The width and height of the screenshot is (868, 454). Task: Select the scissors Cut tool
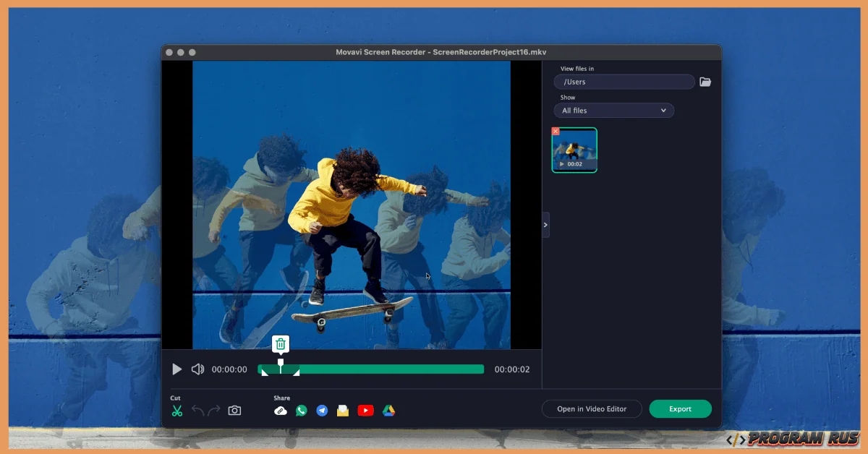176,409
